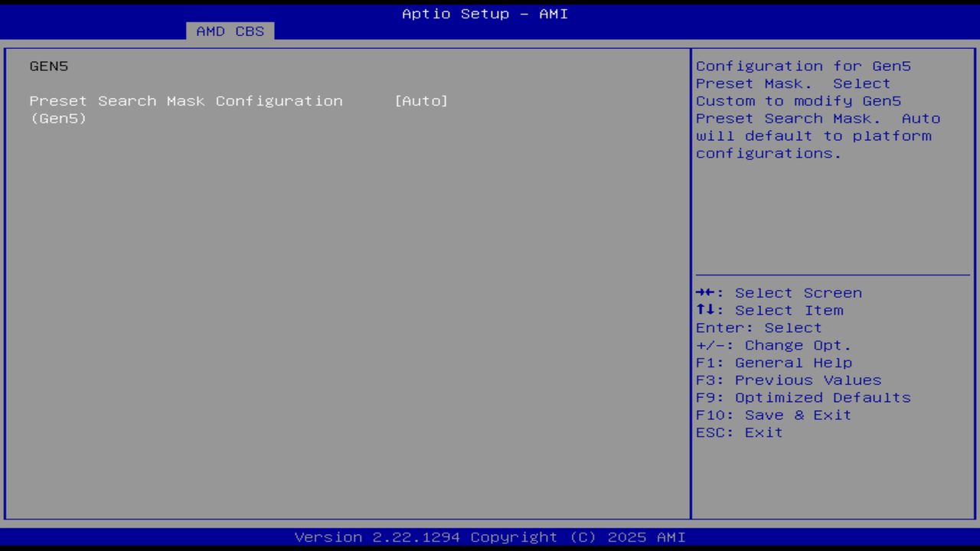
Task: Click the Aptio Setup - AMI title bar
Action: [x=485, y=13]
